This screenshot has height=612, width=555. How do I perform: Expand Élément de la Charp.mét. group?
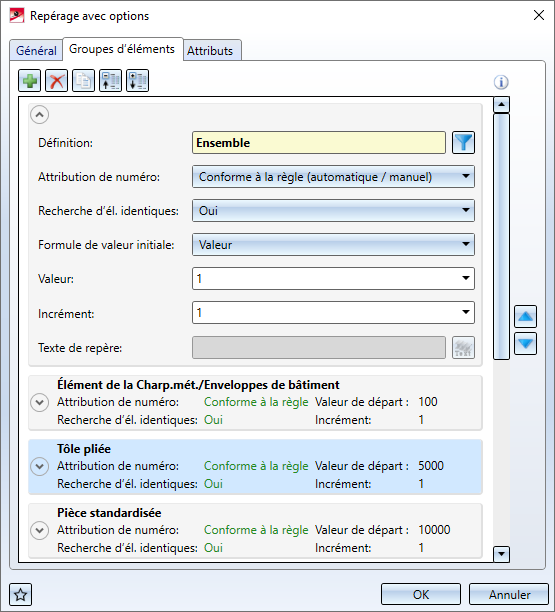pos(39,402)
